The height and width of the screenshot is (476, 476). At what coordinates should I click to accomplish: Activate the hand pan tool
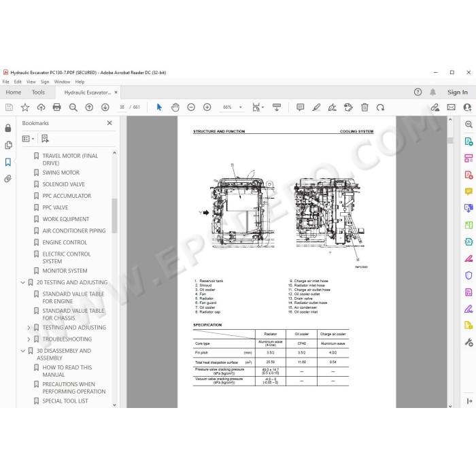175,107
